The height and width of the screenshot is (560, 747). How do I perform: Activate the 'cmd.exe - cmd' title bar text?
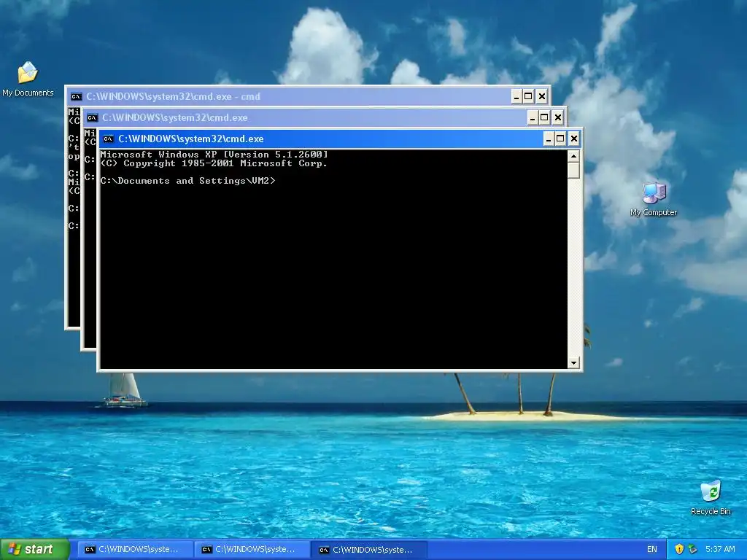coord(174,97)
